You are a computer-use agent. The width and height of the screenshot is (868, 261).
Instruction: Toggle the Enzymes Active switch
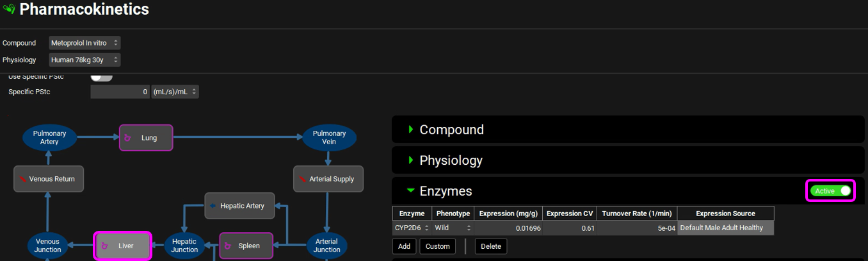(x=832, y=191)
